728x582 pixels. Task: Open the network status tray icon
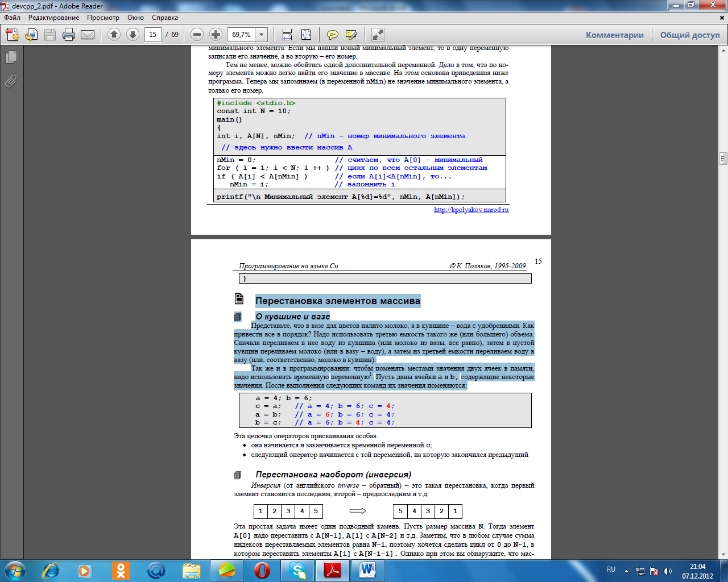(640, 571)
